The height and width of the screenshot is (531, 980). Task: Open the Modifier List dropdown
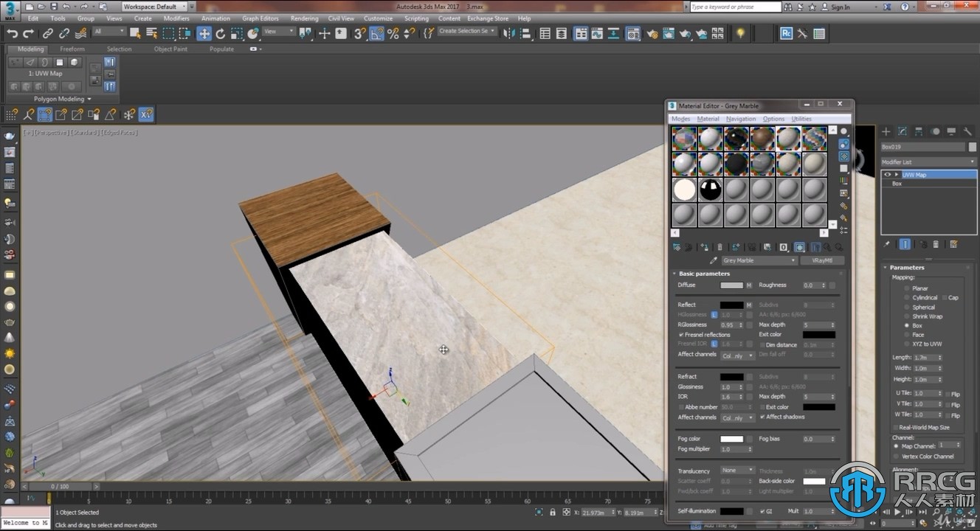tap(928, 162)
